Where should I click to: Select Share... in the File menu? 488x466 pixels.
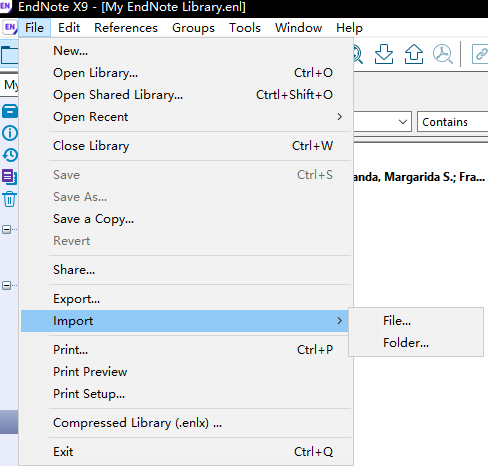[185, 270]
